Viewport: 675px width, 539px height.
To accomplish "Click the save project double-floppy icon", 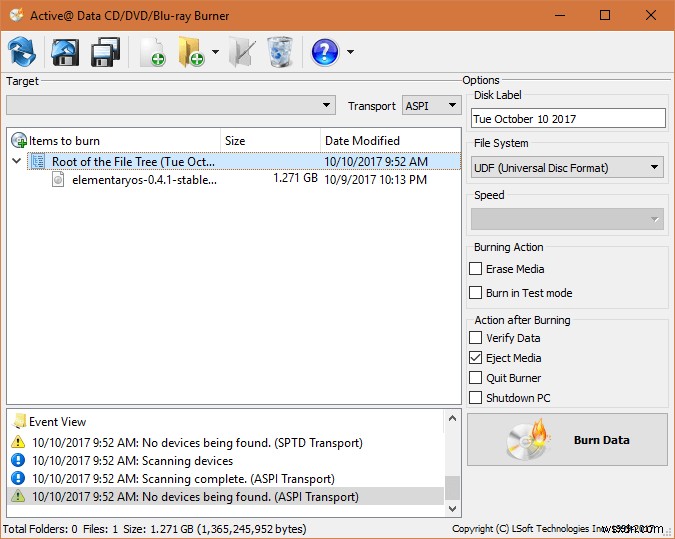I will 105,52.
